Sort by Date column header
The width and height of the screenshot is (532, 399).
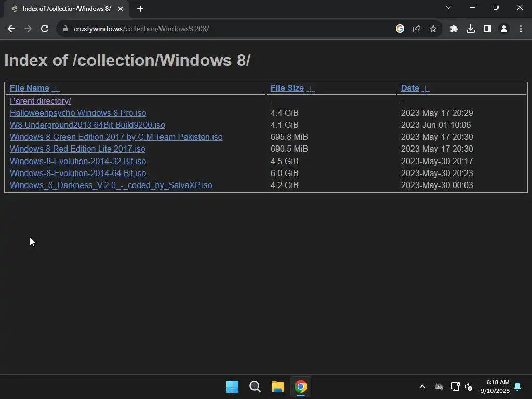pos(410,88)
